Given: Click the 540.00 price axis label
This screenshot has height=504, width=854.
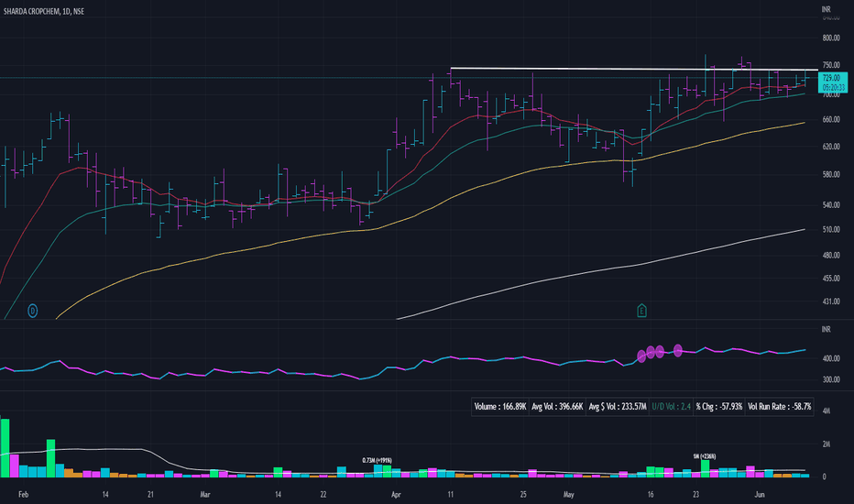Looking at the screenshot, I should coord(831,205).
